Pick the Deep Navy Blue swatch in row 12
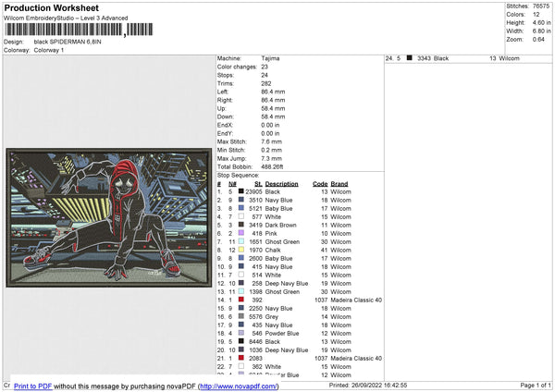The width and height of the screenshot is (555, 392). click(241, 283)
